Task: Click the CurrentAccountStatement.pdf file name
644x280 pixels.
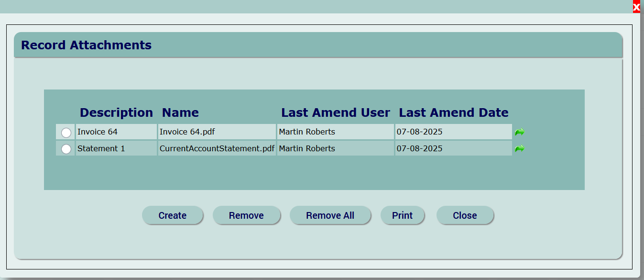Action: [x=217, y=149]
